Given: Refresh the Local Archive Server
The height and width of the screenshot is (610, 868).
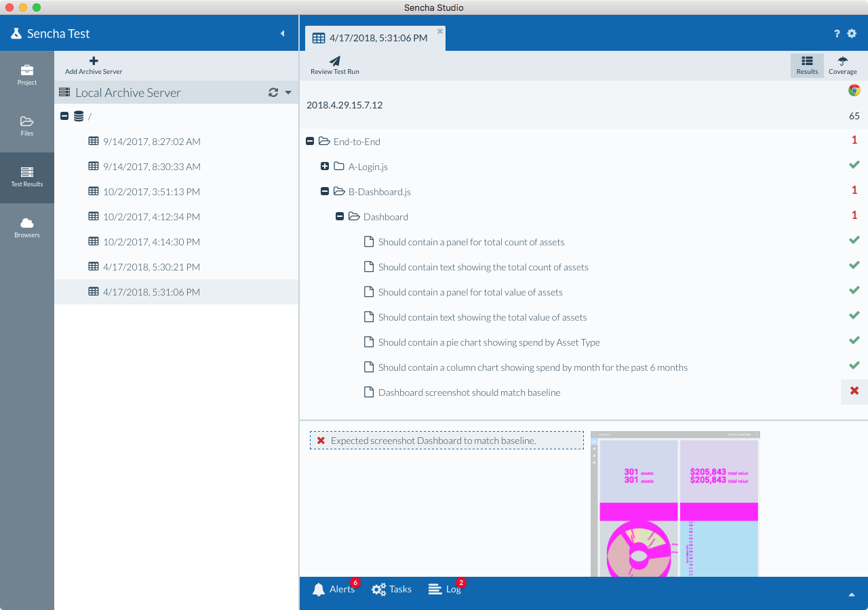Looking at the screenshot, I should (x=273, y=93).
